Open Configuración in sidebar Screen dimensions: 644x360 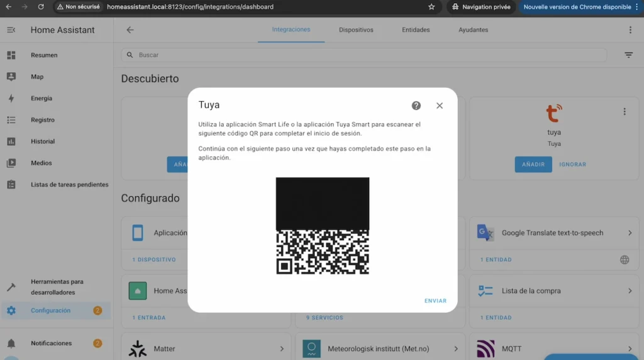coord(56,310)
